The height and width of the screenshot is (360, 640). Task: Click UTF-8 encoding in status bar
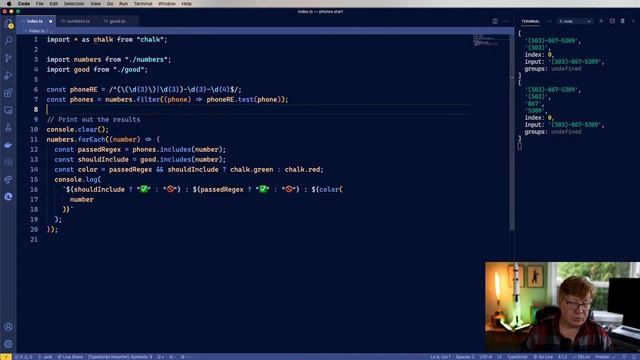[x=485, y=357]
